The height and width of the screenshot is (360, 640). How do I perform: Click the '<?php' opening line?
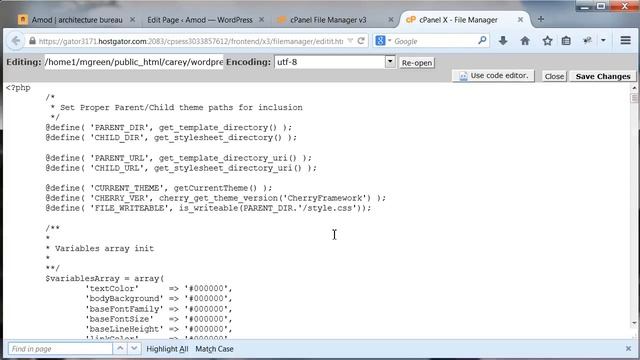(18, 88)
